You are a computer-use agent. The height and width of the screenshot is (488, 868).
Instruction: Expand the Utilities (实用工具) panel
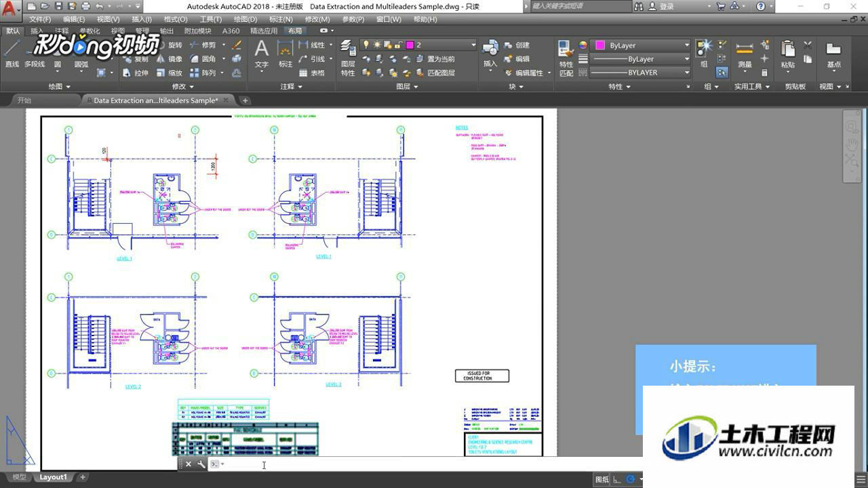pyautogui.click(x=752, y=87)
